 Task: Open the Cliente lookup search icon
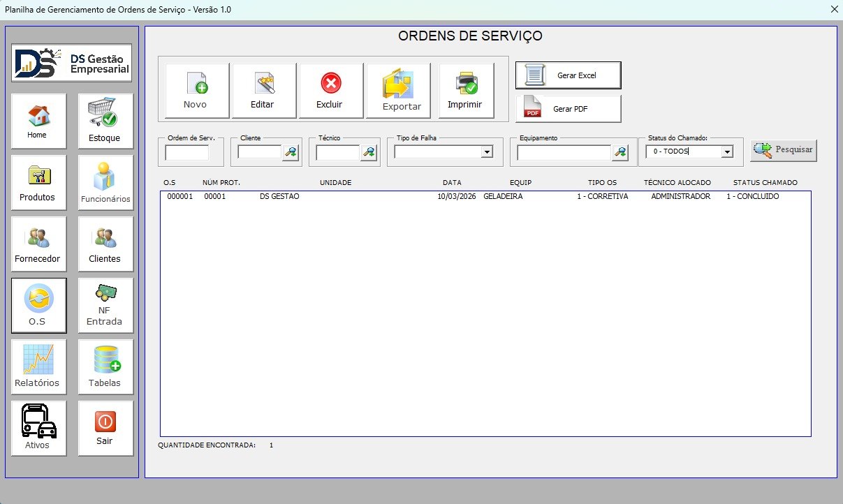[290, 152]
